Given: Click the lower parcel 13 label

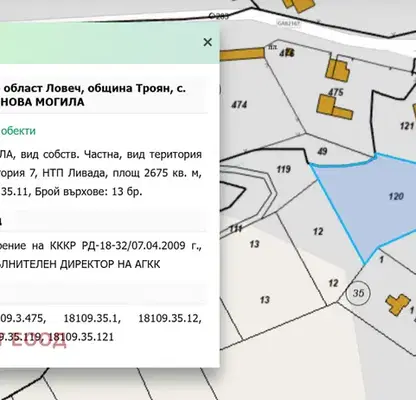Looking at the screenshot, I should point(265,300).
